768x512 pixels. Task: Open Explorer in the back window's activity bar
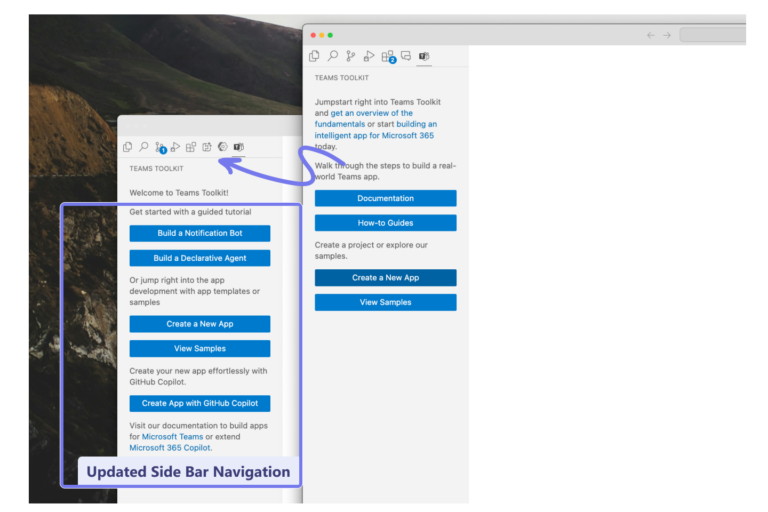coord(128,147)
